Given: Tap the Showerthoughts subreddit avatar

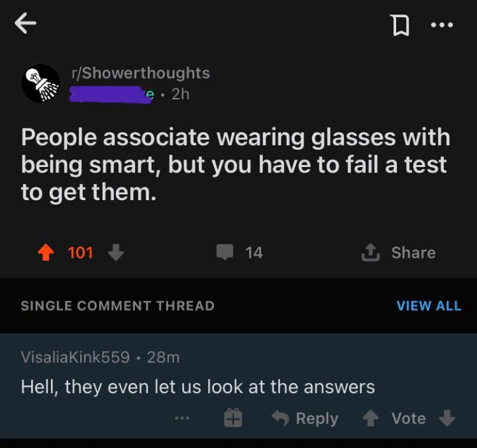Looking at the screenshot, I should tap(41, 84).
